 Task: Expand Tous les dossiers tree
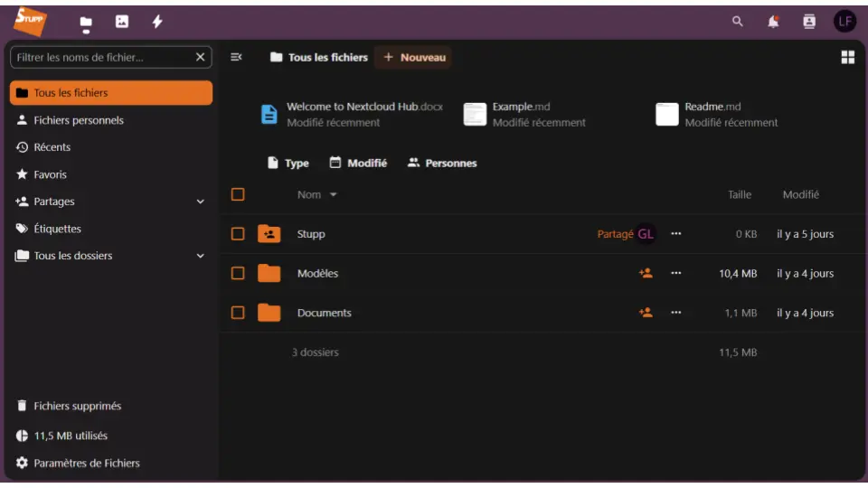click(x=201, y=256)
